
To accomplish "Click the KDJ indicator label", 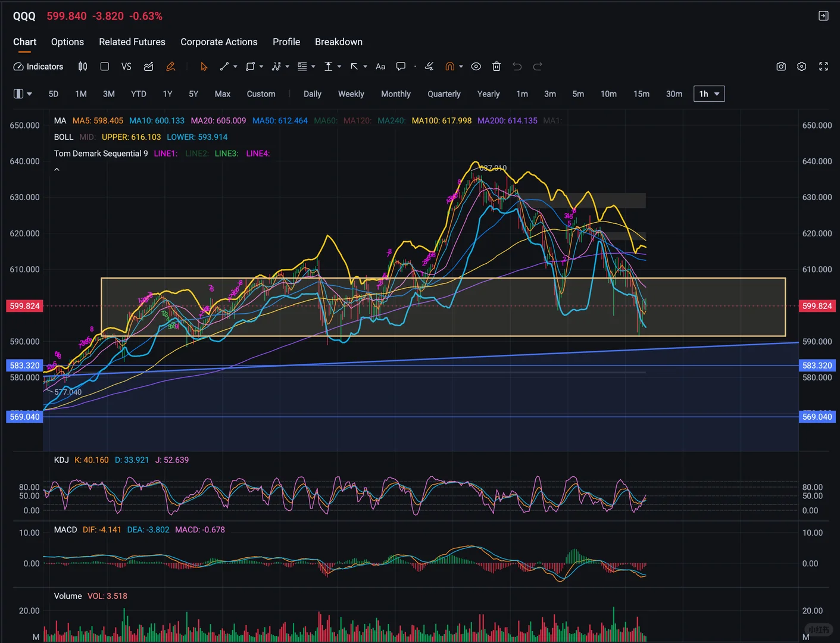I will (61, 460).
